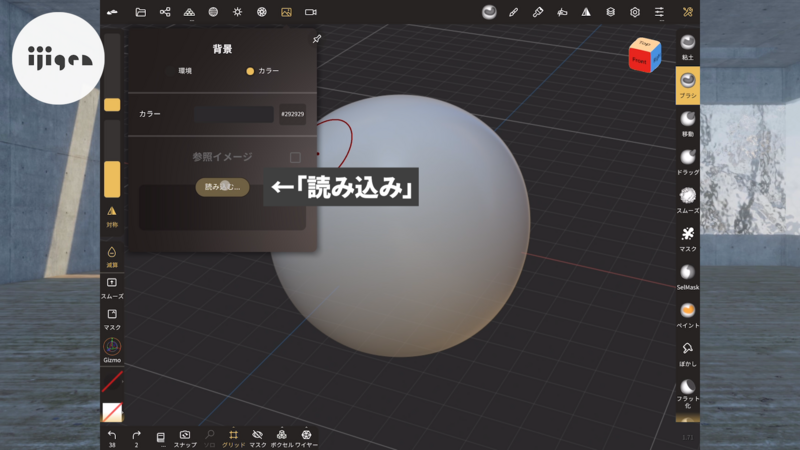
Task: Redo the undone action
Action: [x=136, y=438]
